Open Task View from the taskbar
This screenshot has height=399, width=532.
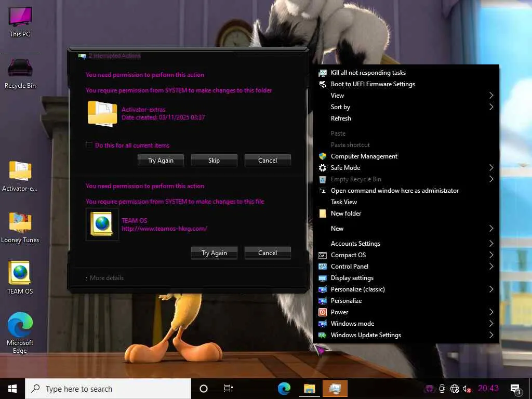(x=229, y=389)
